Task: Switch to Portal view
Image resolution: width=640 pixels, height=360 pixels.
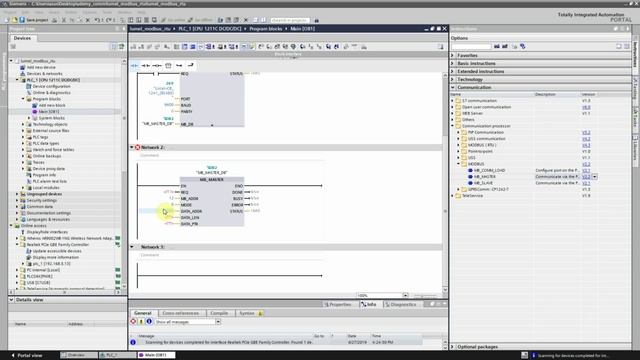Action: pyautogui.click(x=27, y=356)
